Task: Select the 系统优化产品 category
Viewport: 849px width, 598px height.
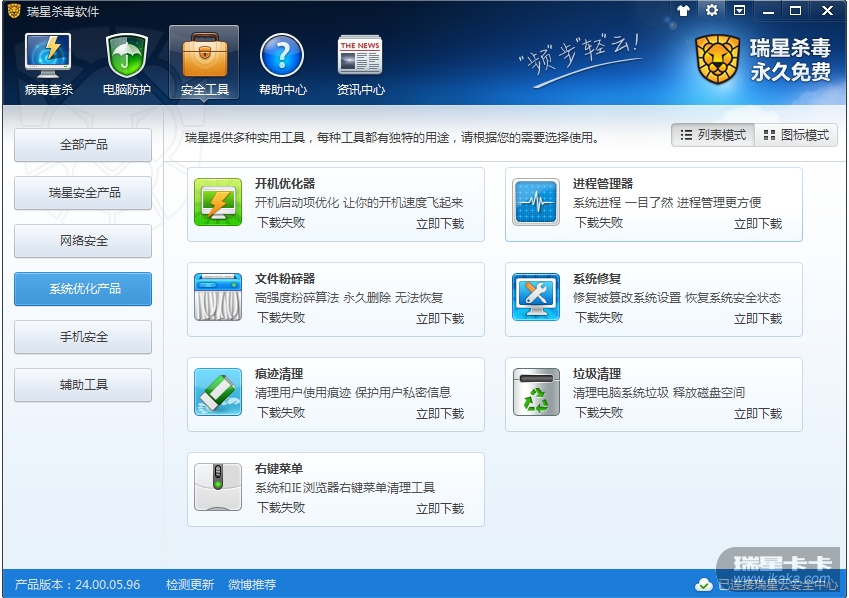Action: 83,289
